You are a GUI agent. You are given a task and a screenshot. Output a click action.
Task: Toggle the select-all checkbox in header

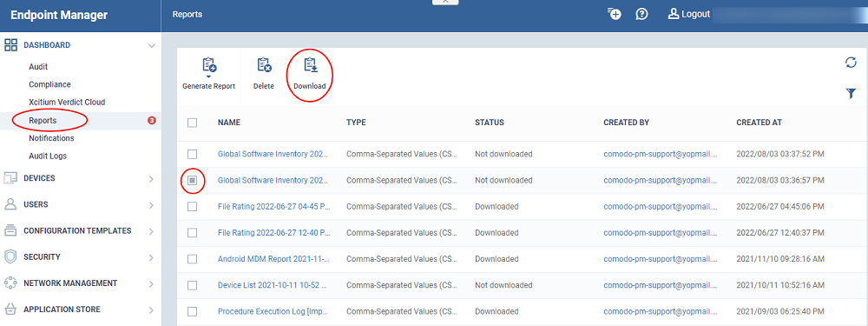pyautogui.click(x=192, y=123)
